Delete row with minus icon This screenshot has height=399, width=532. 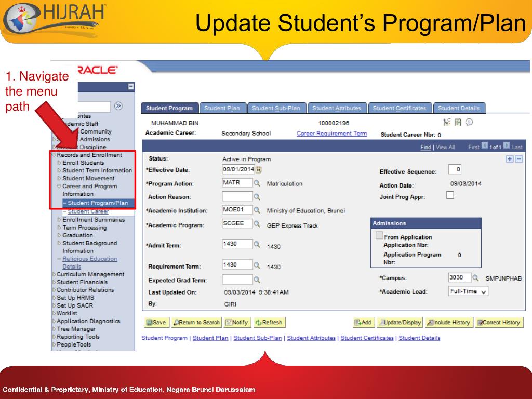coord(519,159)
